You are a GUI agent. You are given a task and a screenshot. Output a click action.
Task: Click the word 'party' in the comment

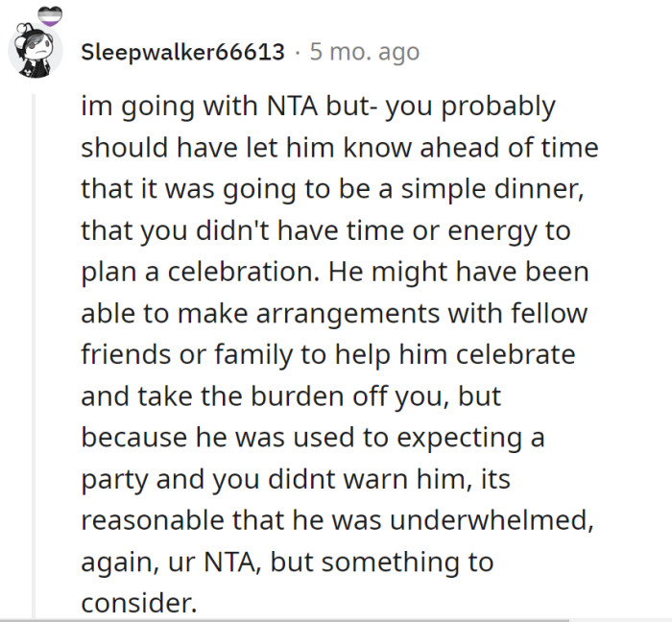click(110, 480)
